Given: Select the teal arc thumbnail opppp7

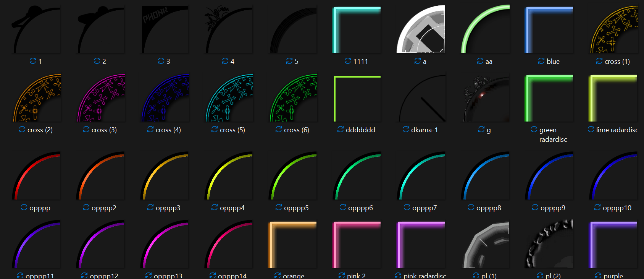Looking at the screenshot, I should pos(421,176).
